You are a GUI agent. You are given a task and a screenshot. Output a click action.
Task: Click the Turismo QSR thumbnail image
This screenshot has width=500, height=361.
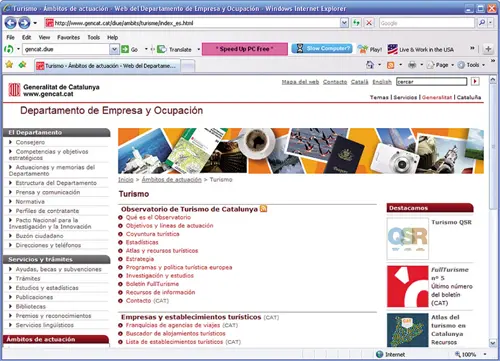(408, 239)
